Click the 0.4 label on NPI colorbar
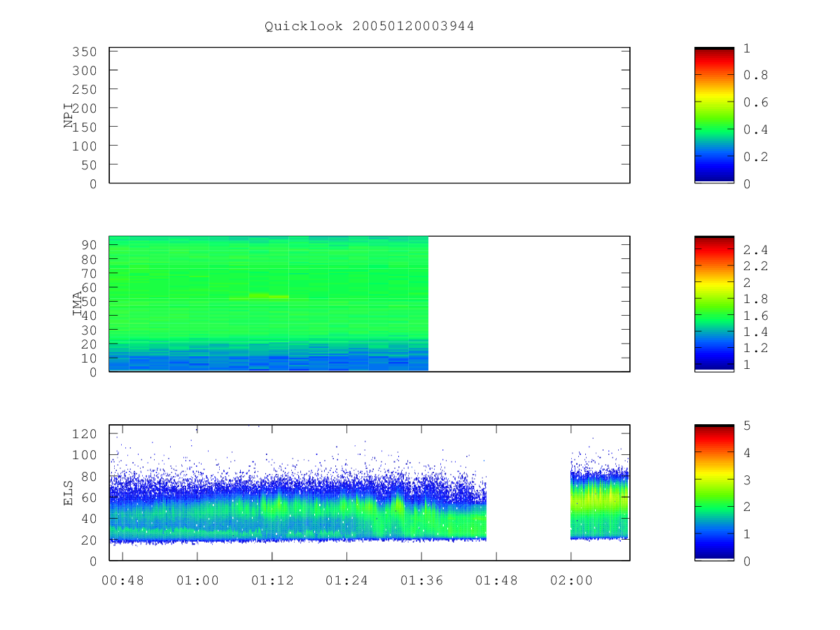The image size is (840, 630). [755, 129]
